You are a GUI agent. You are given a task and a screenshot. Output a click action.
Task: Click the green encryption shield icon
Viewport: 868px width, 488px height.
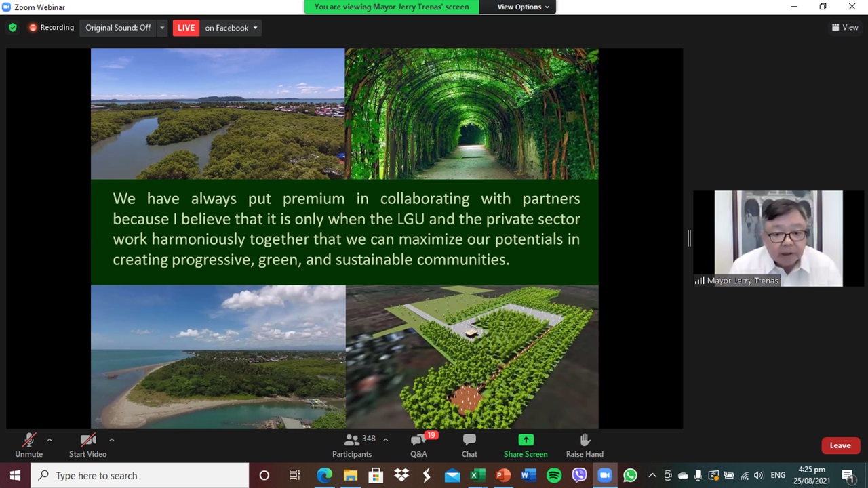(12, 28)
